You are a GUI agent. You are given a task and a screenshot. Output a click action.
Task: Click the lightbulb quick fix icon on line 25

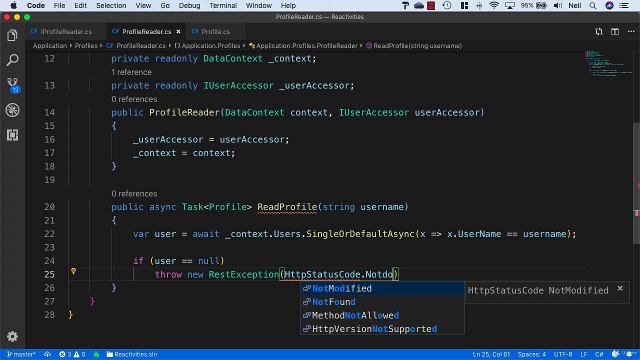[73, 271]
